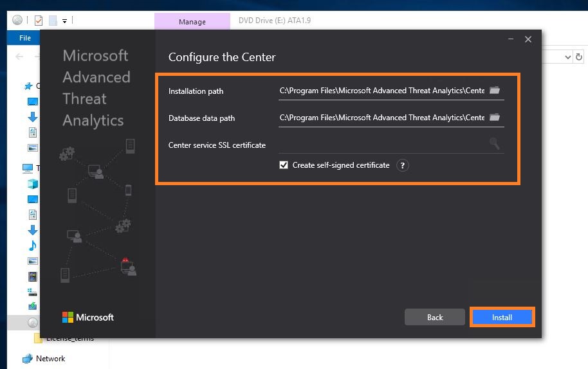Open Customize Quick Access Toolbar dropdown
Screen dimensions: 588x369
(x=64, y=21)
